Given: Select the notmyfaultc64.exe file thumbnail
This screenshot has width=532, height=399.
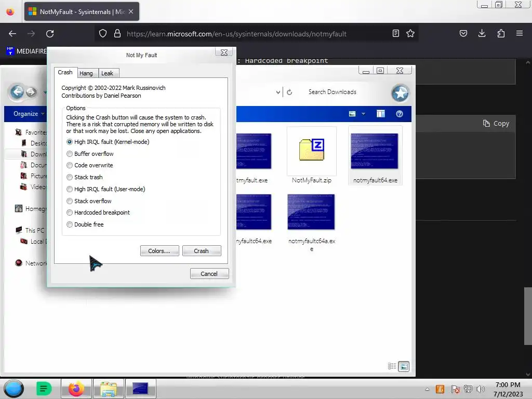Looking at the screenshot, I should [254, 212].
